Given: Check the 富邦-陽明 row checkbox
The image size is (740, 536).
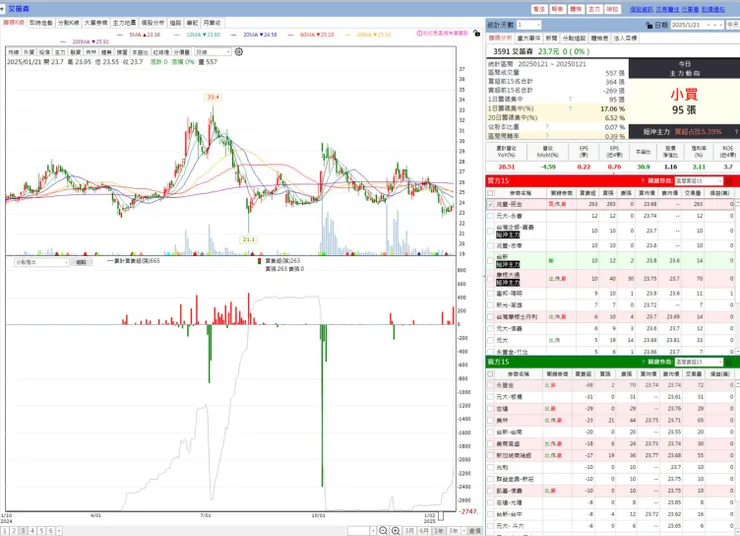Looking at the screenshot, I should (x=490, y=293).
